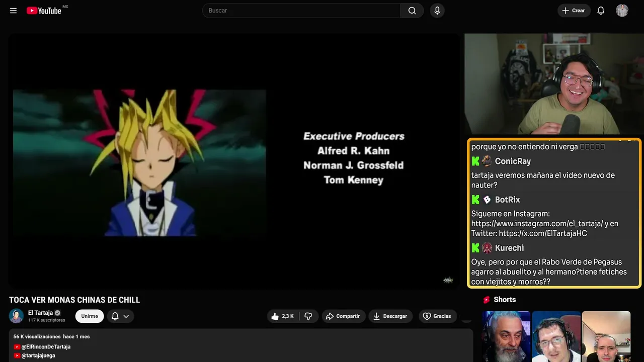Open the Short with the man wearing headphones

(x=556, y=336)
